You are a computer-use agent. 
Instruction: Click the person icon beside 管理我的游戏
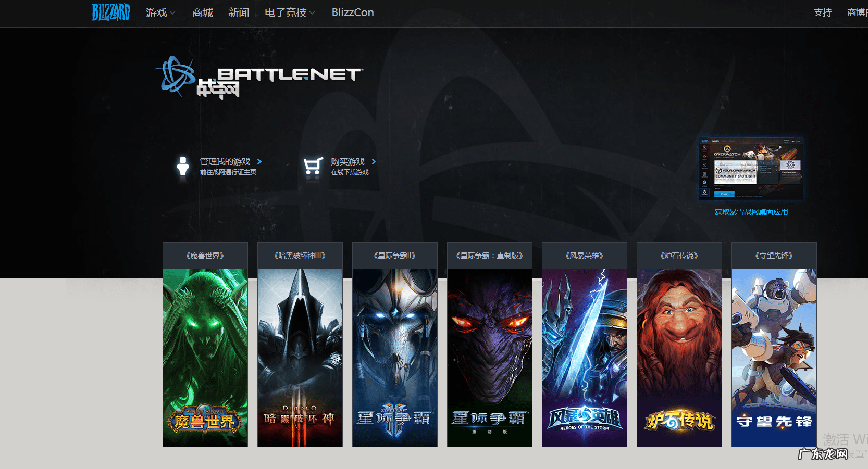tap(183, 167)
